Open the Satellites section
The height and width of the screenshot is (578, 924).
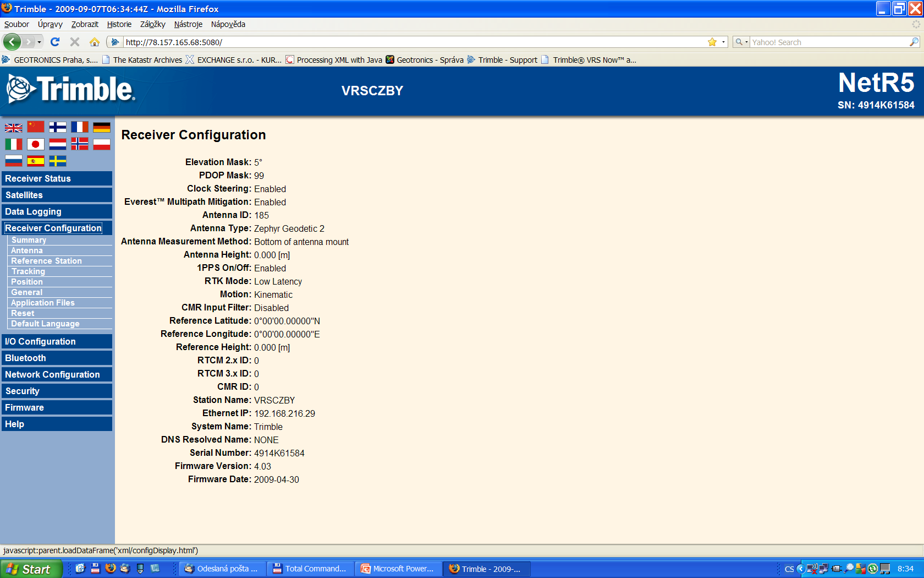pyautogui.click(x=57, y=195)
